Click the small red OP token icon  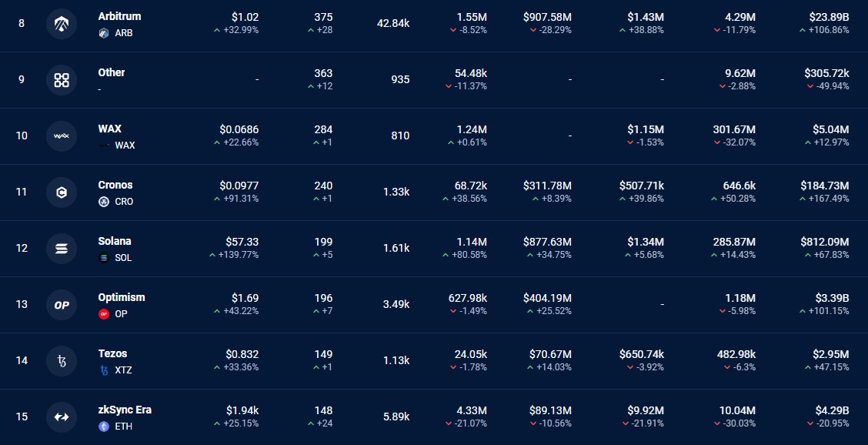click(x=104, y=314)
